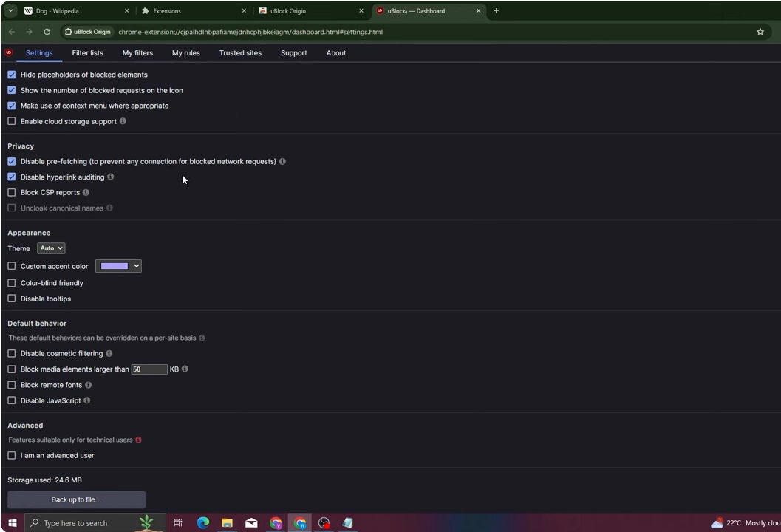Open a new tab with the plus icon
Viewport: 781px width, 532px height.
496,10
